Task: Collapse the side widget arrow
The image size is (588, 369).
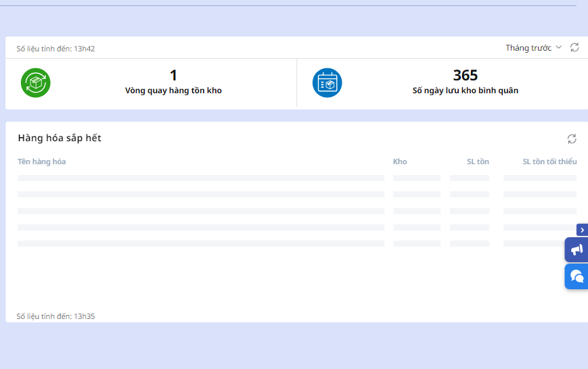Action: pos(582,230)
